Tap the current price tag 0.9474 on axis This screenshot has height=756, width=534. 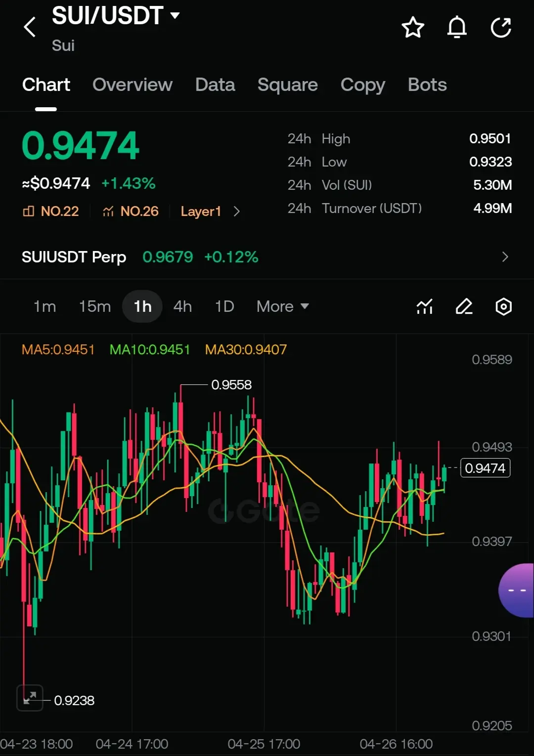[486, 468]
